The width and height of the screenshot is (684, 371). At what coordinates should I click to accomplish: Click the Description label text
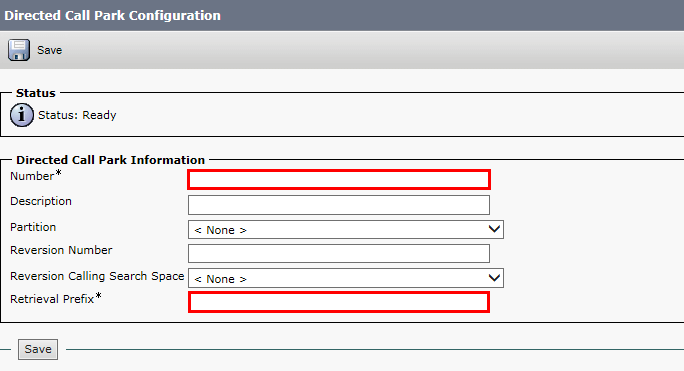pos(41,201)
